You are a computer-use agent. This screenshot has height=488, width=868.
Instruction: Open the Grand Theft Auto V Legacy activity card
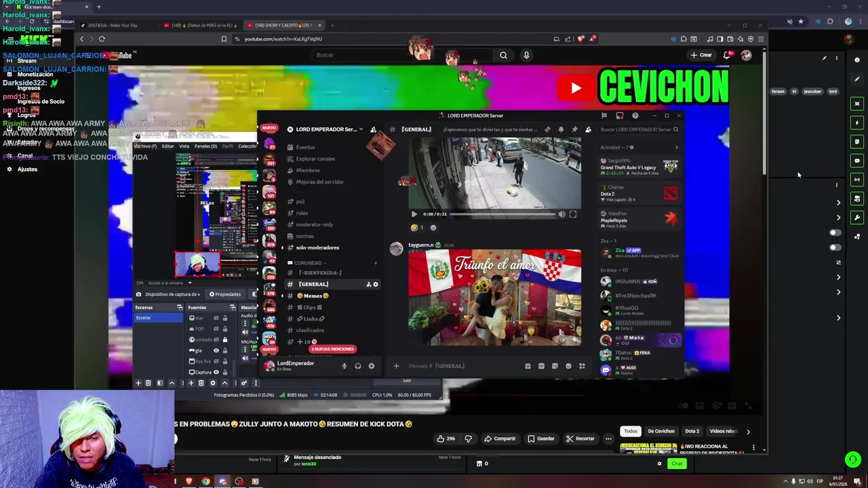pyautogui.click(x=639, y=167)
